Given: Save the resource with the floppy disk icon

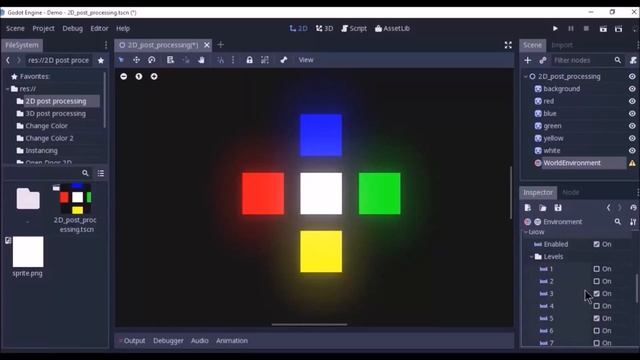Looking at the screenshot, I should [558, 208].
